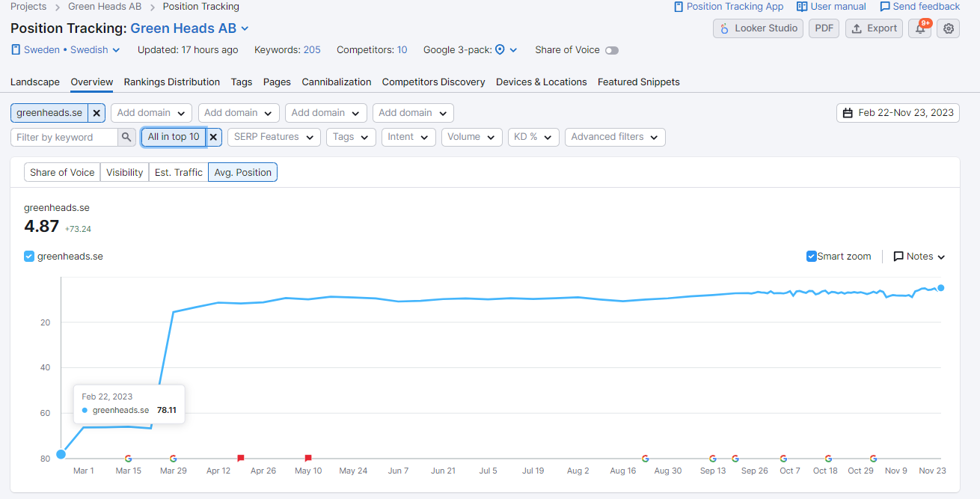Click the Google update marker above Oct 7
Viewport: 980px width, 499px height.
[783, 459]
